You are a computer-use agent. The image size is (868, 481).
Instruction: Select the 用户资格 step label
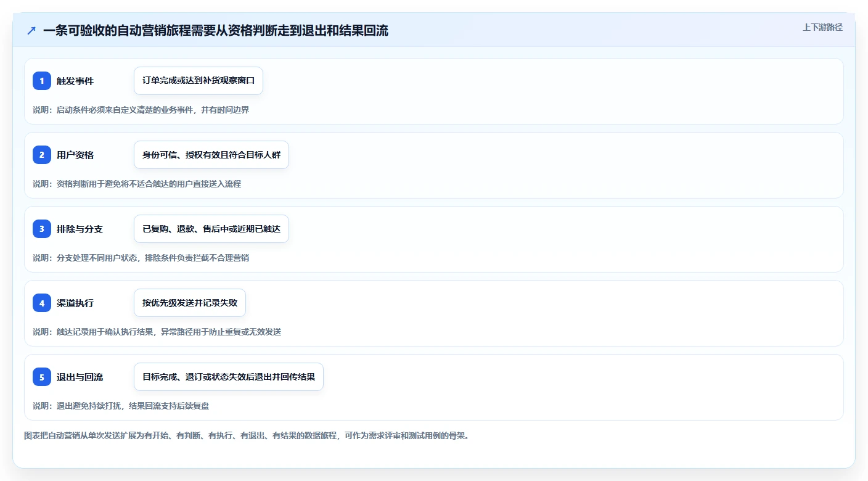pyautogui.click(x=75, y=155)
